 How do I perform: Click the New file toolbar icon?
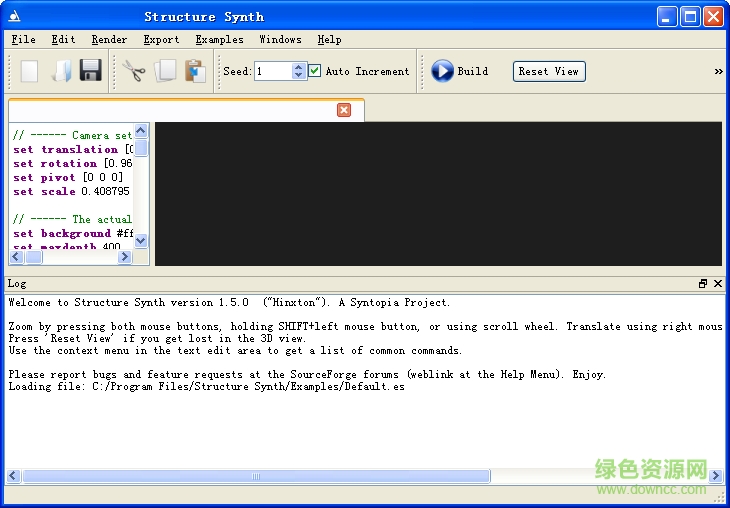point(30,71)
